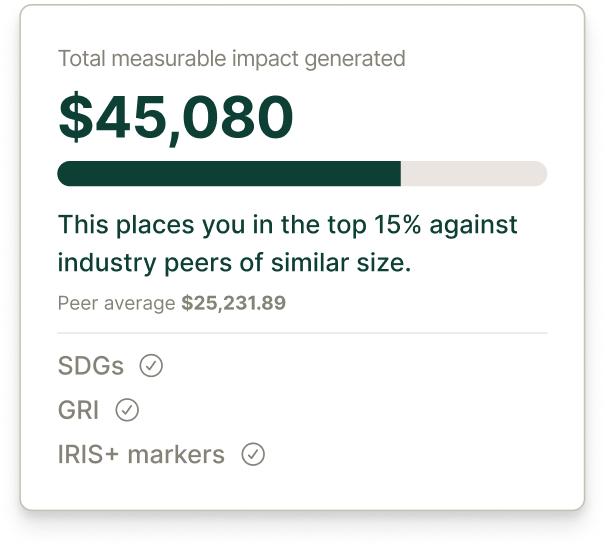
Task: Click 'industry peers of similar size' text
Action: pyautogui.click(x=235, y=264)
